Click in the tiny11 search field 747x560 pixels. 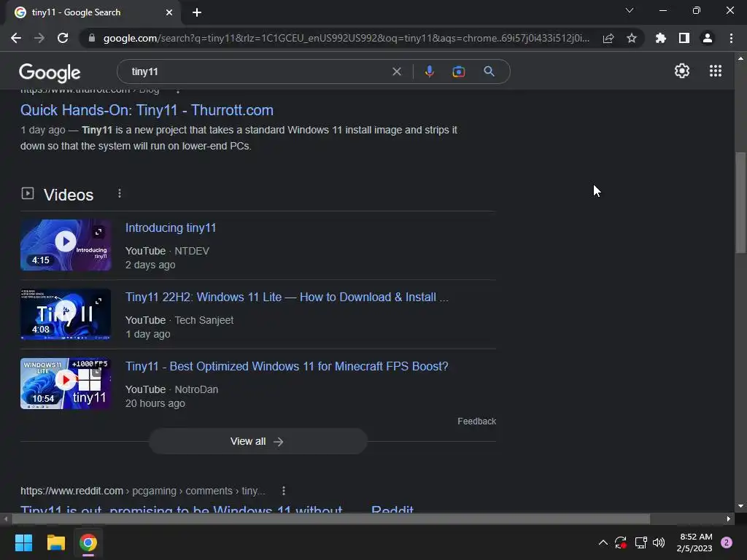click(258, 71)
